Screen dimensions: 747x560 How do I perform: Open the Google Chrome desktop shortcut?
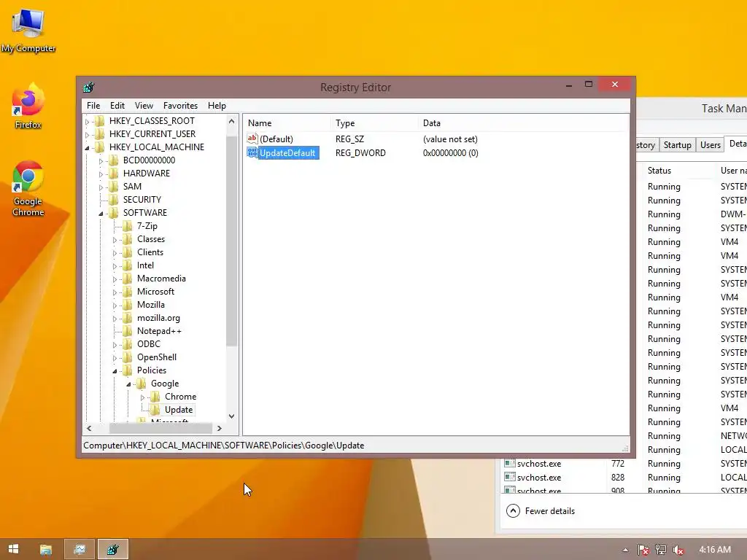28,189
